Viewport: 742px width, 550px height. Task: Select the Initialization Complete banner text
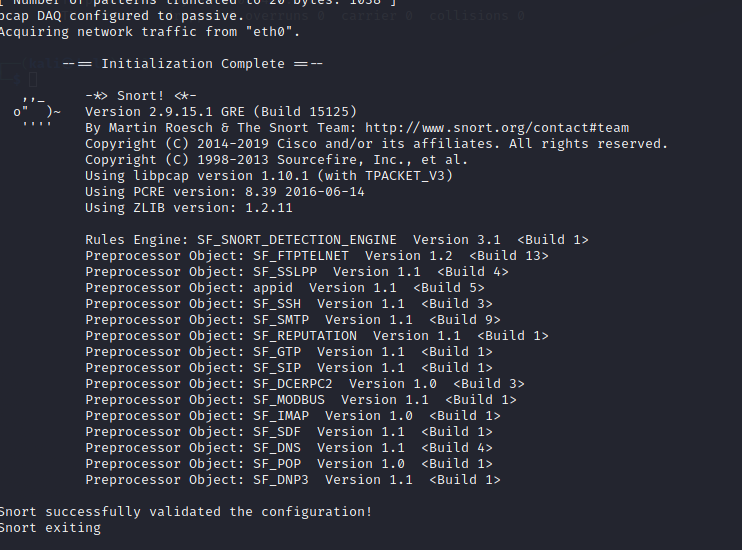(x=193, y=64)
